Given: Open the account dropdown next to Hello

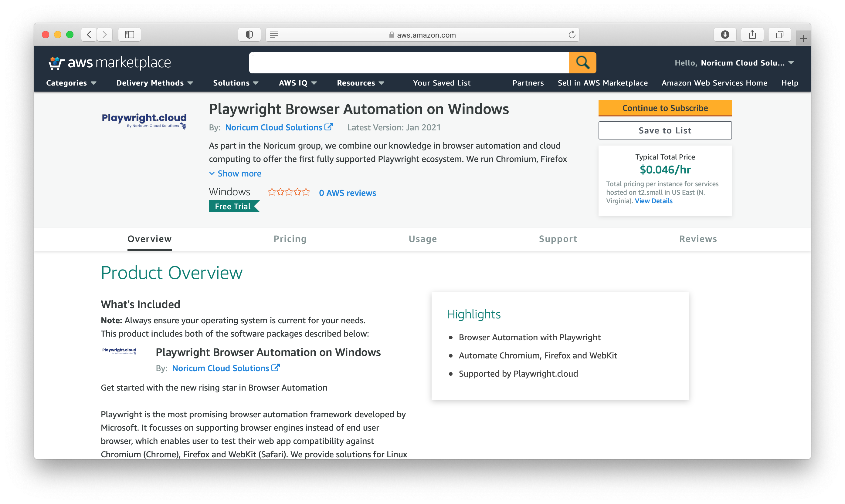Looking at the screenshot, I should (x=791, y=62).
